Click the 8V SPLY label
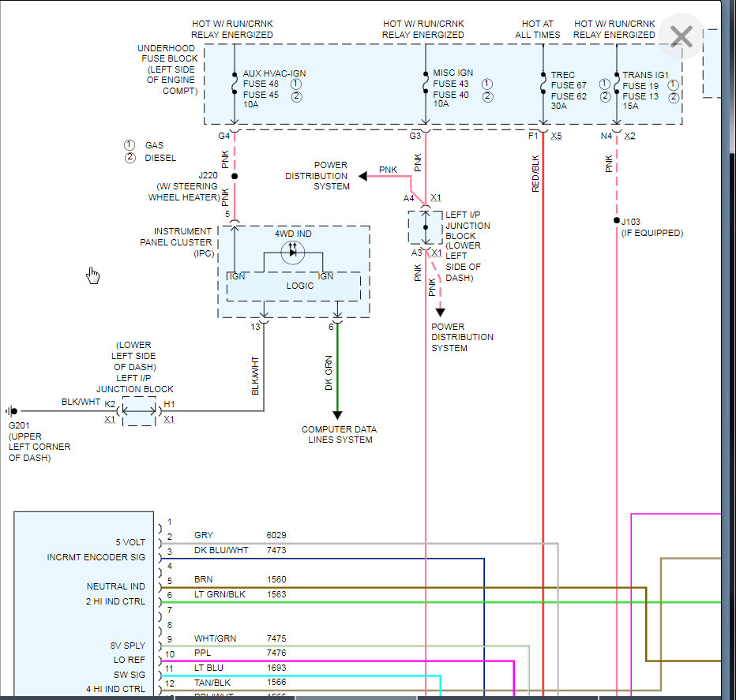Viewport: 736px width, 700px height. [x=128, y=646]
